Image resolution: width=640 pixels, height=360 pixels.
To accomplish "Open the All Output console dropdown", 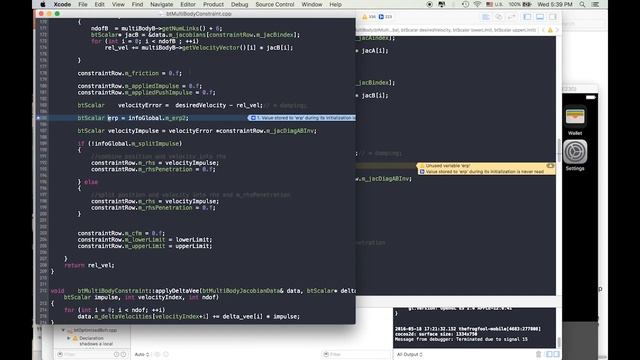I will (x=409, y=354).
